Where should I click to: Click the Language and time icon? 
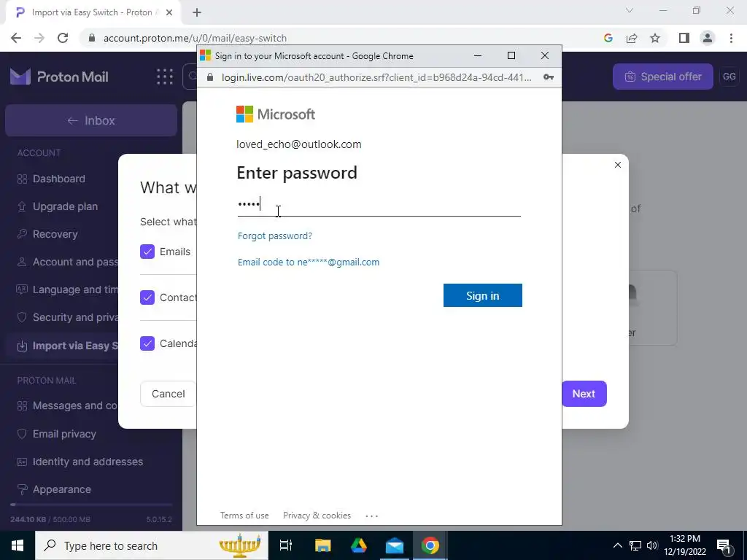[22, 289]
